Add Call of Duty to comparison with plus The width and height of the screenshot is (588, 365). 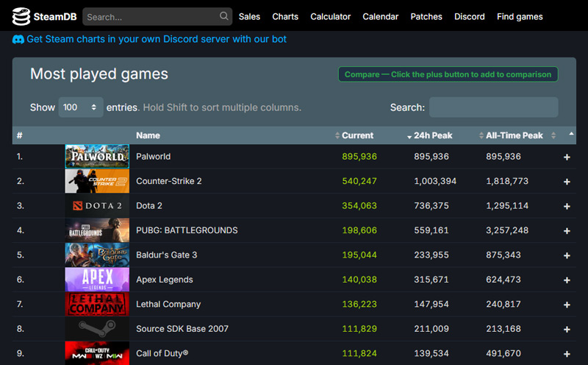point(567,354)
